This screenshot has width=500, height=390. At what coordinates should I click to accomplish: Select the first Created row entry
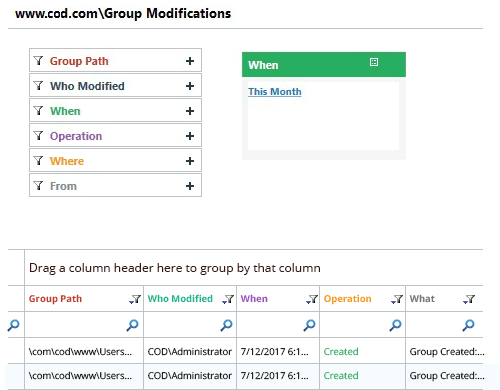341,352
